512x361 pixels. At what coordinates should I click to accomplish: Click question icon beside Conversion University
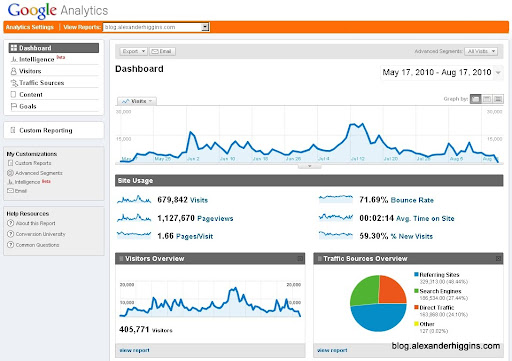tap(11, 234)
